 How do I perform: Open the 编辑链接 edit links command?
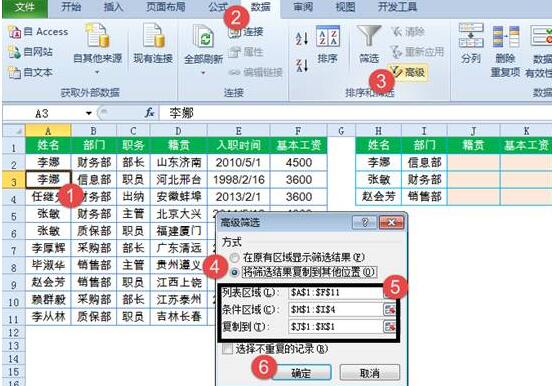[256, 73]
